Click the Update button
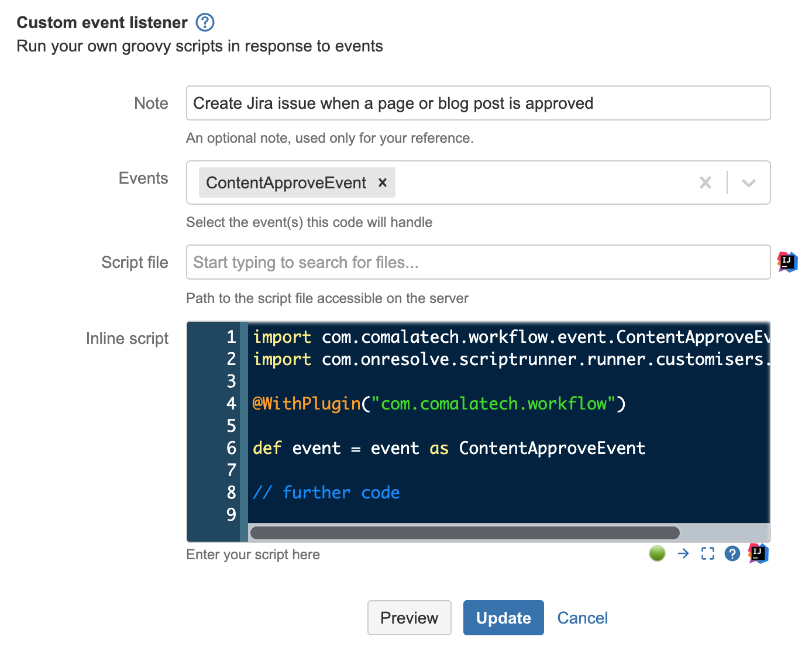This screenshot has height=654, width=812. [x=504, y=618]
